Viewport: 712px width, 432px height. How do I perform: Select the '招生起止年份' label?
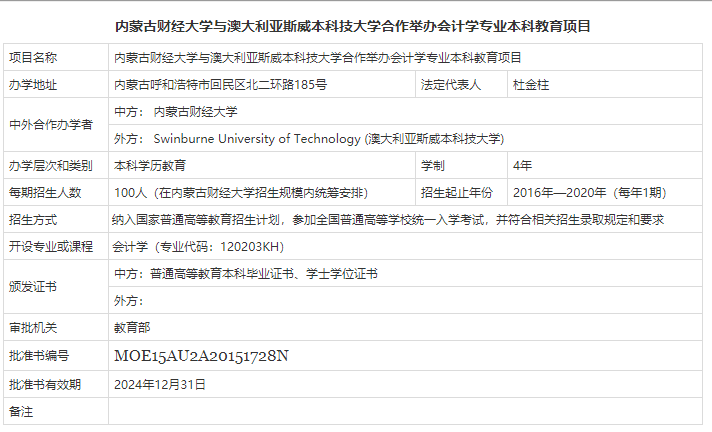(456, 193)
